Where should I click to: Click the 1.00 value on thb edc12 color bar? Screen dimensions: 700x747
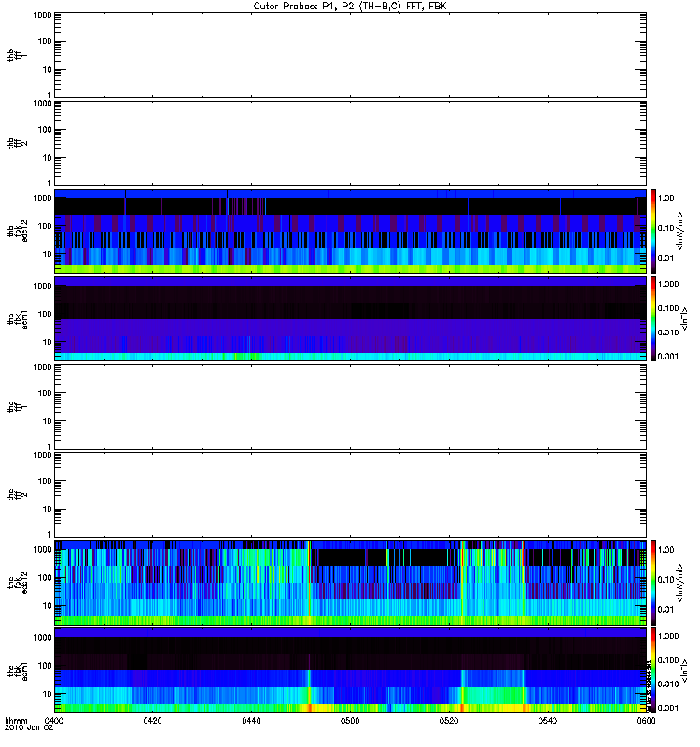coord(666,198)
